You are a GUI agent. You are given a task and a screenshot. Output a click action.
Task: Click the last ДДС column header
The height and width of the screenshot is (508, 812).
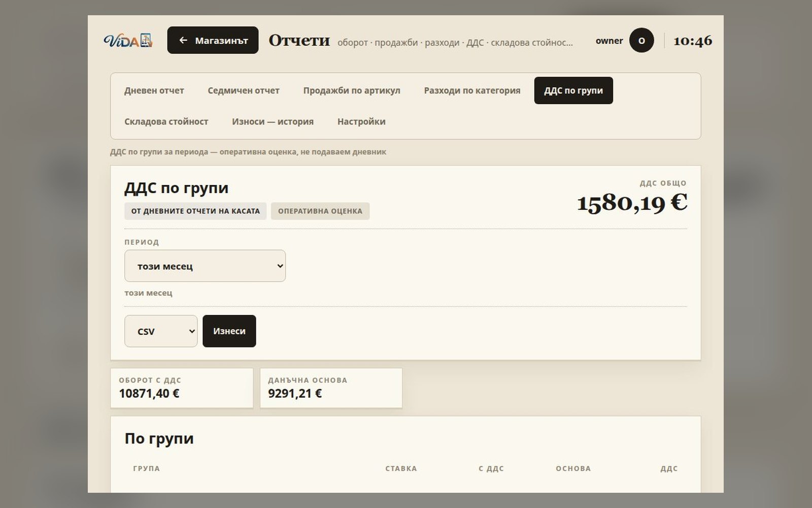[669, 468]
